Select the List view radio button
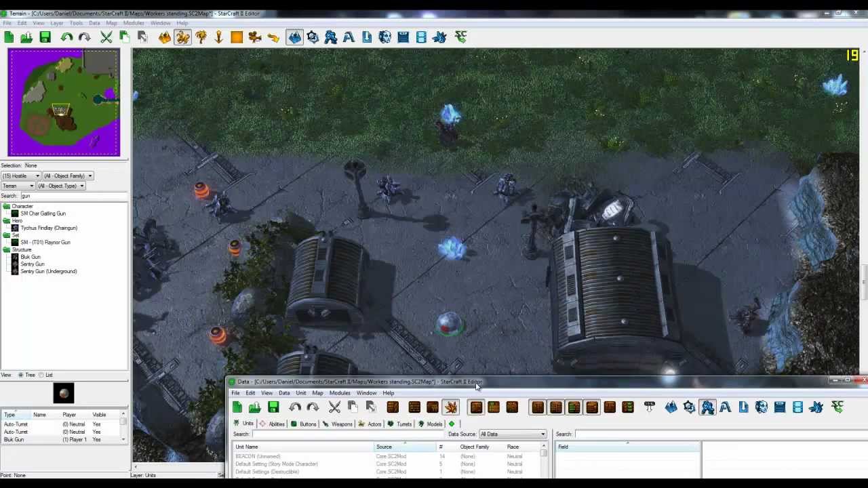 pos(41,375)
